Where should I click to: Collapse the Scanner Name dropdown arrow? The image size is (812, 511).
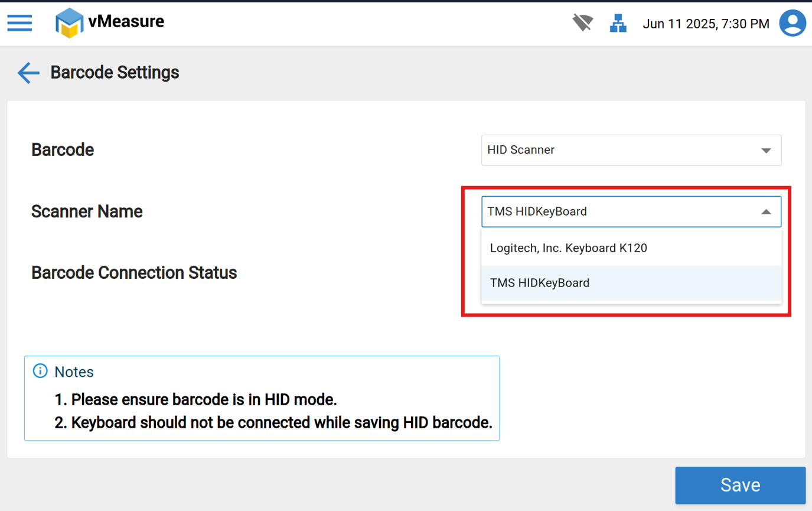click(x=766, y=211)
